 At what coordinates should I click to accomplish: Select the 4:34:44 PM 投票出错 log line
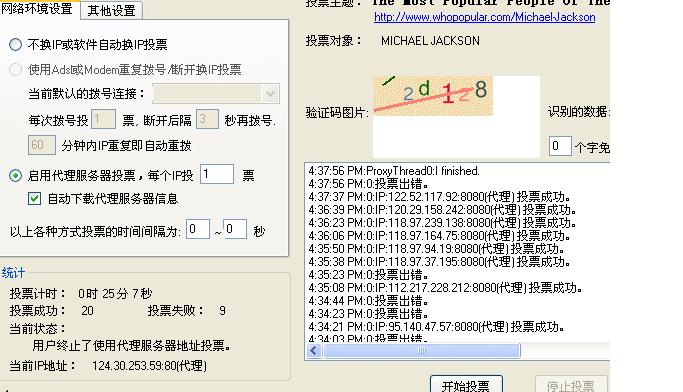369,301
